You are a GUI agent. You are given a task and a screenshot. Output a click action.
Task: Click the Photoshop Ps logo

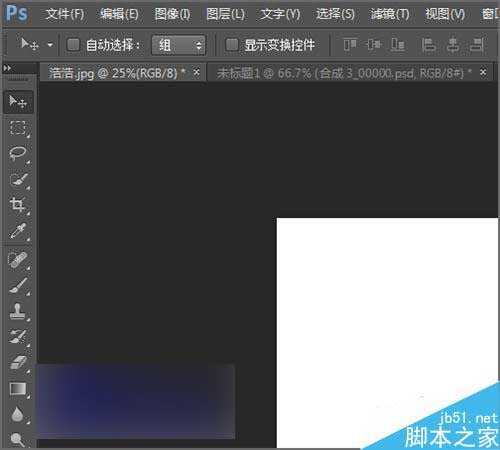(17, 13)
